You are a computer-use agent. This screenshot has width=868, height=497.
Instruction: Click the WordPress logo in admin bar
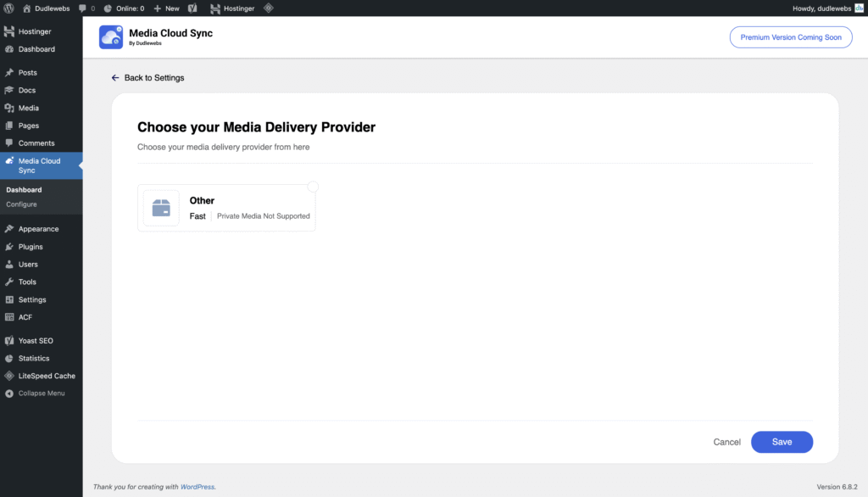click(x=8, y=8)
